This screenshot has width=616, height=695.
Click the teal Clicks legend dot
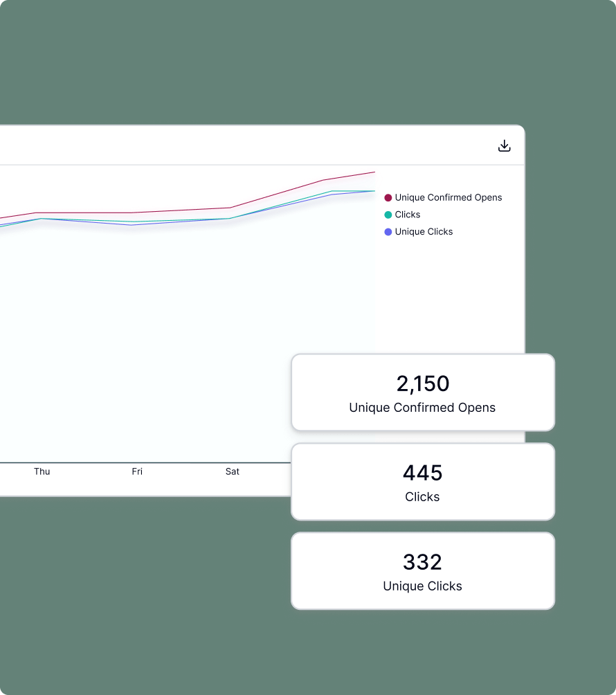coord(388,215)
